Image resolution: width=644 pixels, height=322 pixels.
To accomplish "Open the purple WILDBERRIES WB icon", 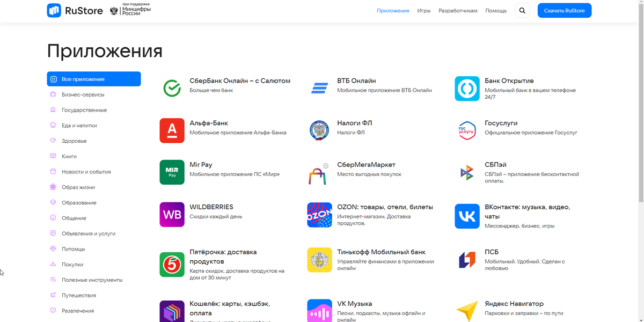I will tap(172, 215).
